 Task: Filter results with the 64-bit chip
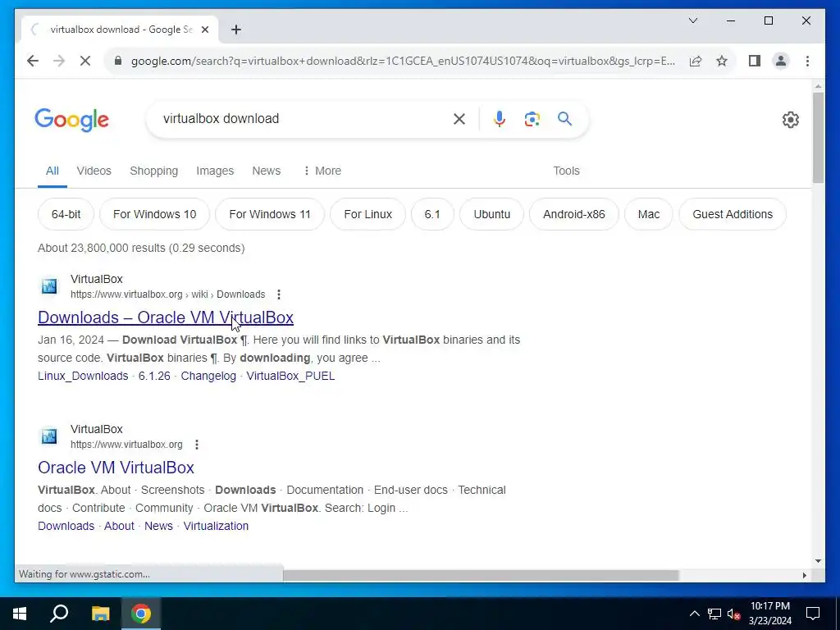click(66, 214)
